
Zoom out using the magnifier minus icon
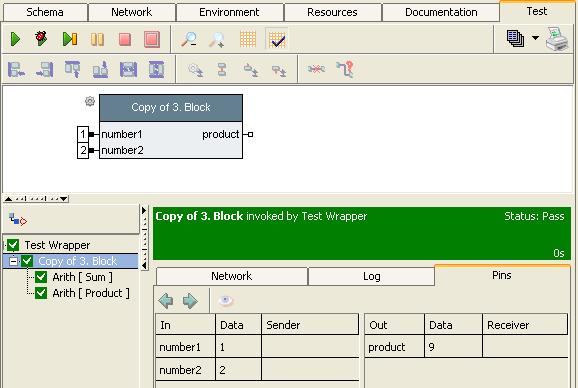(x=189, y=39)
